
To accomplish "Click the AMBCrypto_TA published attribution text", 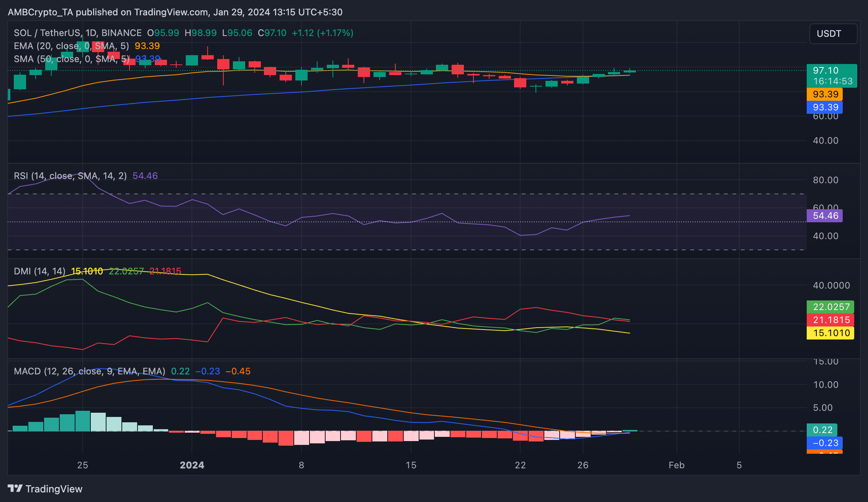I will click(x=175, y=12).
